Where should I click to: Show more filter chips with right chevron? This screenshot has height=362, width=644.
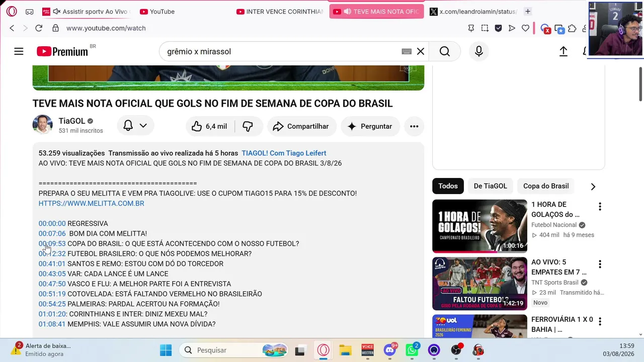click(x=593, y=187)
